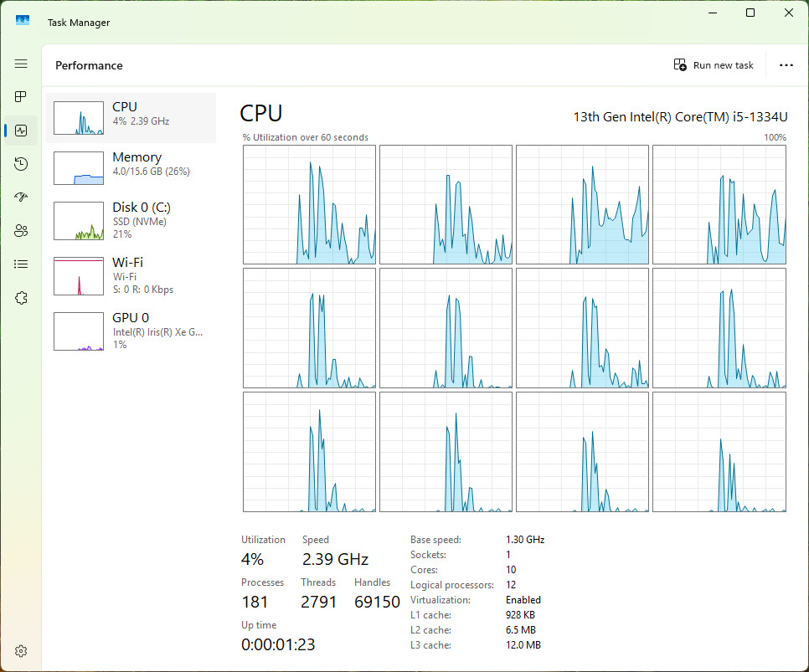Click 'SSD (NVMe)' disk type text
809x672 pixels.
coord(140,222)
